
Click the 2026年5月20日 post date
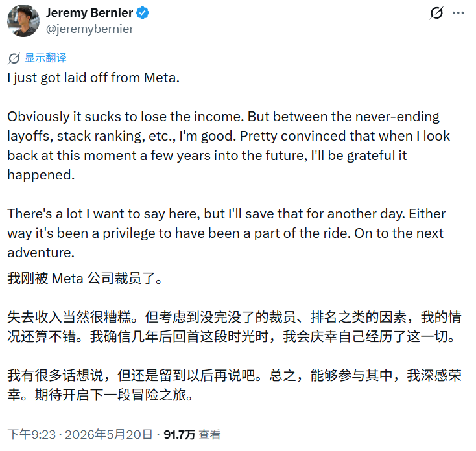(108, 434)
